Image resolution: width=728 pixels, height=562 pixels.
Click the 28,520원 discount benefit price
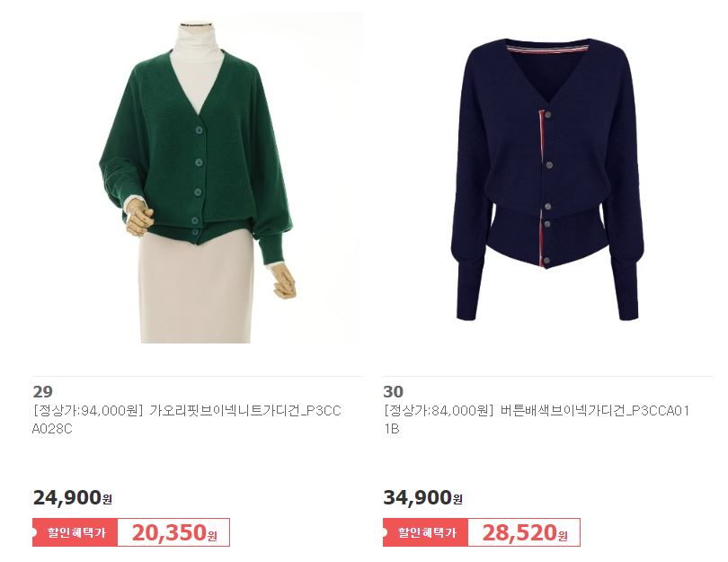[525, 532]
